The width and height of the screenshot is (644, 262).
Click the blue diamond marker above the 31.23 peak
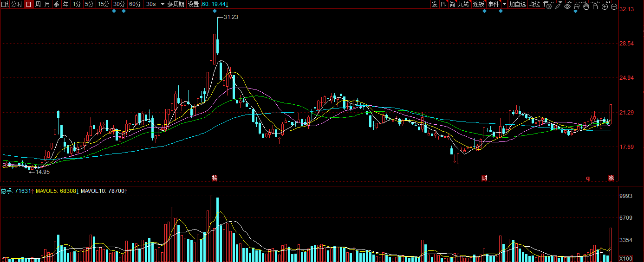tap(215, 11)
